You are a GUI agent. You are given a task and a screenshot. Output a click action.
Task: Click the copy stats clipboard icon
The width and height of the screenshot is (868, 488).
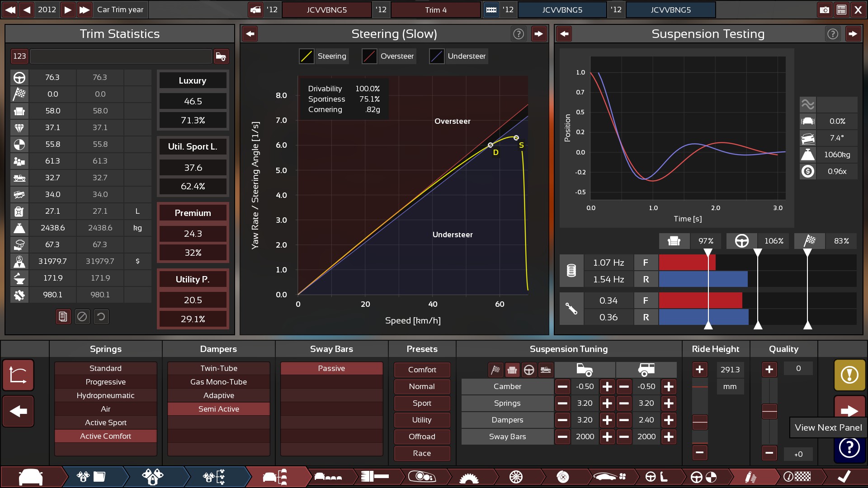(63, 317)
